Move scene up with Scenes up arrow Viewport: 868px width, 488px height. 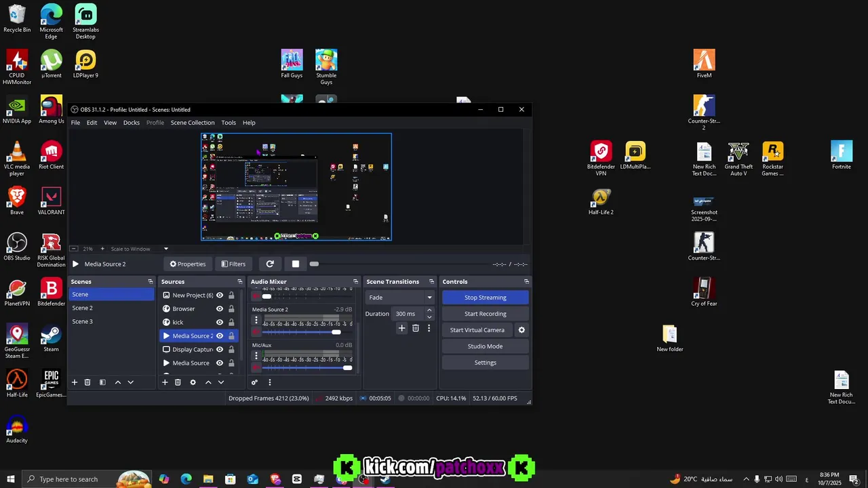pyautogui.click(x=117, y=382)
